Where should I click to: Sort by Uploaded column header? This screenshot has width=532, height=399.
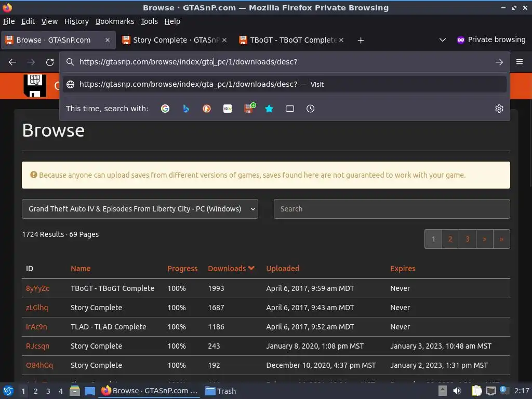(x=283, y=269)
